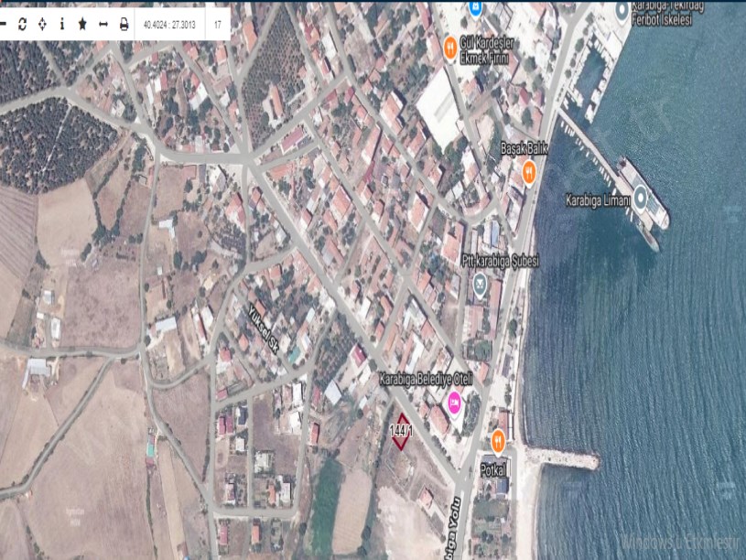This screenshot has width=746, height=560.
Task: Select the parcel marked 144/1
Action: coord(400,431)
